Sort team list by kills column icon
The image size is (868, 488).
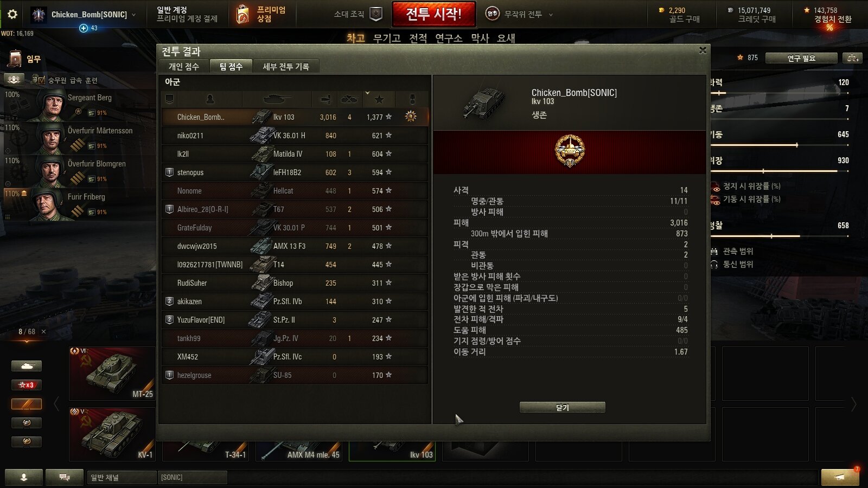click(349, 99)
